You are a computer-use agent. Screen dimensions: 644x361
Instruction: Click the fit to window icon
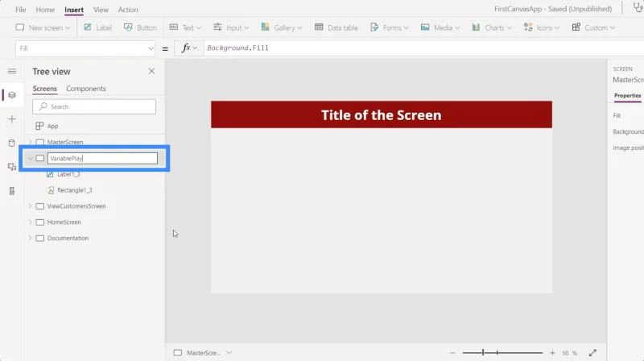point(592,353)
